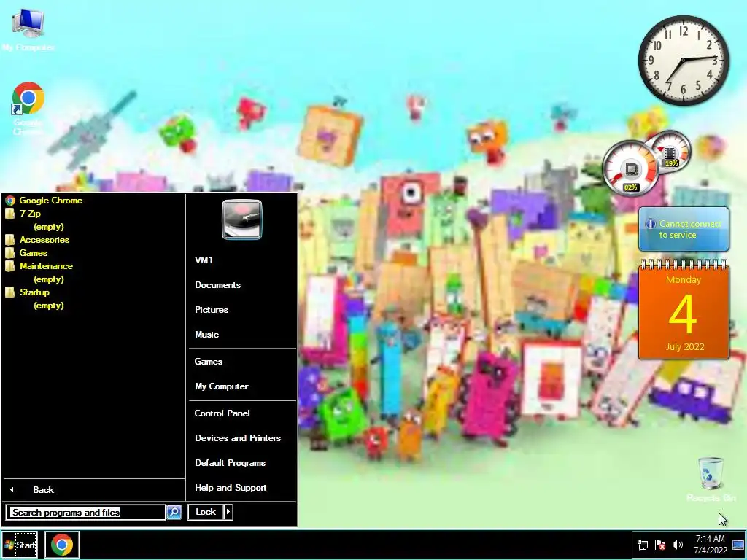Click the network tray icon

tap(643, 545)
